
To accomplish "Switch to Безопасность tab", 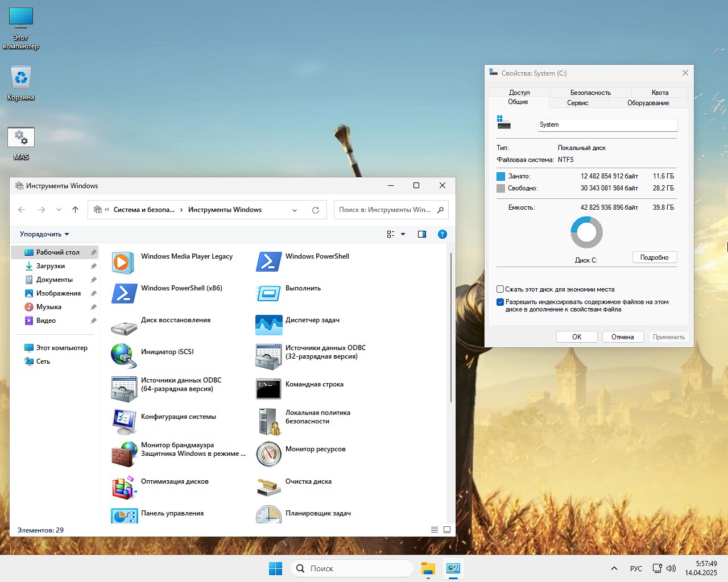I will [x=590, y=92].
